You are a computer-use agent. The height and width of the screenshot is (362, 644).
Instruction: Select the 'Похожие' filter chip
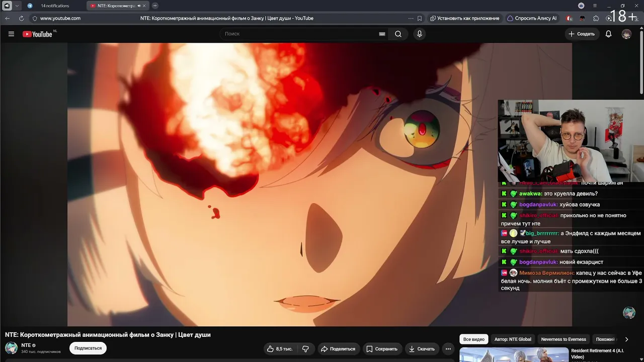[605, 339]
